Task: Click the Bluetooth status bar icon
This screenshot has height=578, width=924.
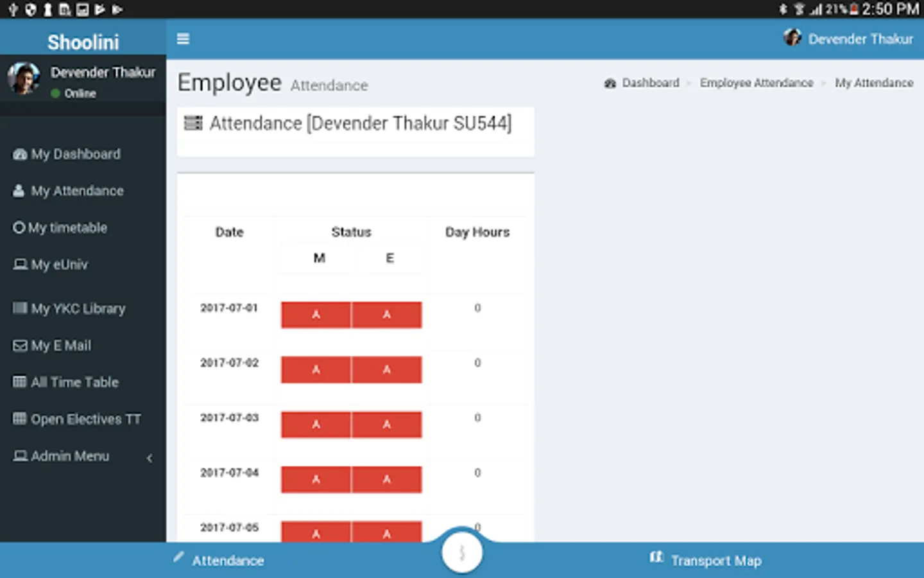Action: coord(783,9)
